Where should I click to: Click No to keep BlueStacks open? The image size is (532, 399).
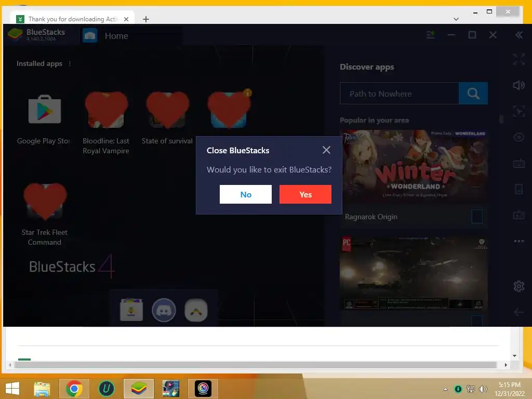tap(246, 194)
